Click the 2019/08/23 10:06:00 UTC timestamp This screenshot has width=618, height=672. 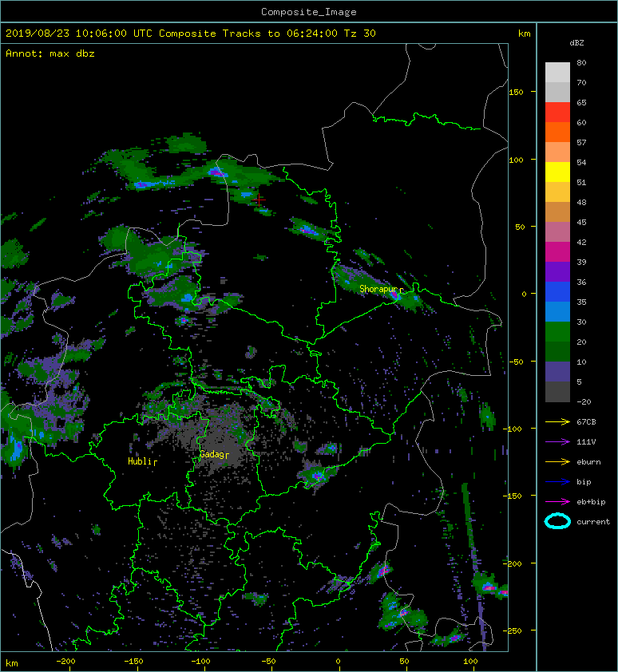[x=79, y=34]
